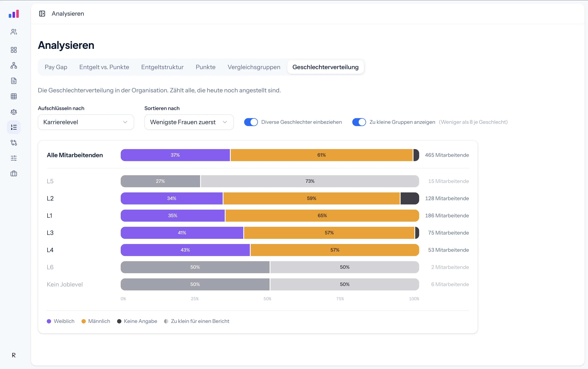Switch to the Pay Gap tab

tap(56, 67)
